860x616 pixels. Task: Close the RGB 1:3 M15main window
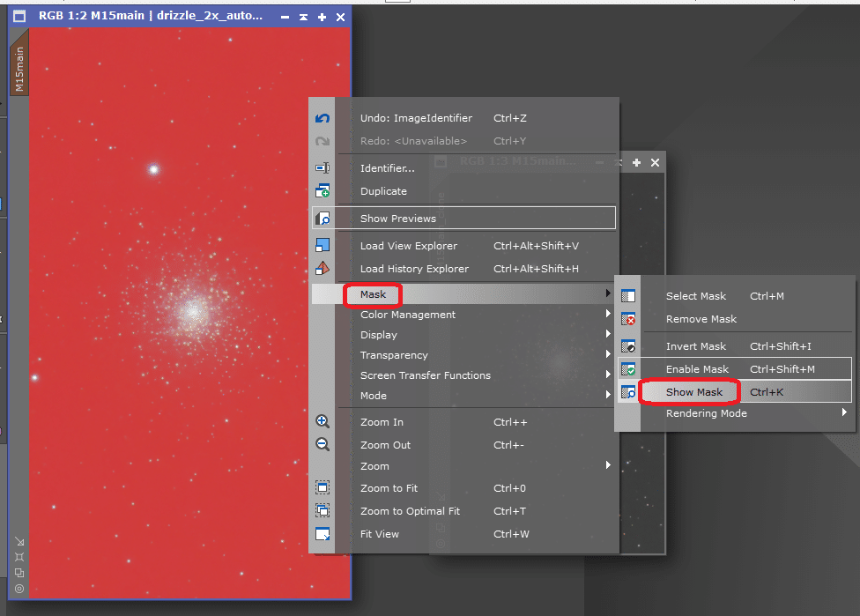pyautogui.click(x=655, y=162)
